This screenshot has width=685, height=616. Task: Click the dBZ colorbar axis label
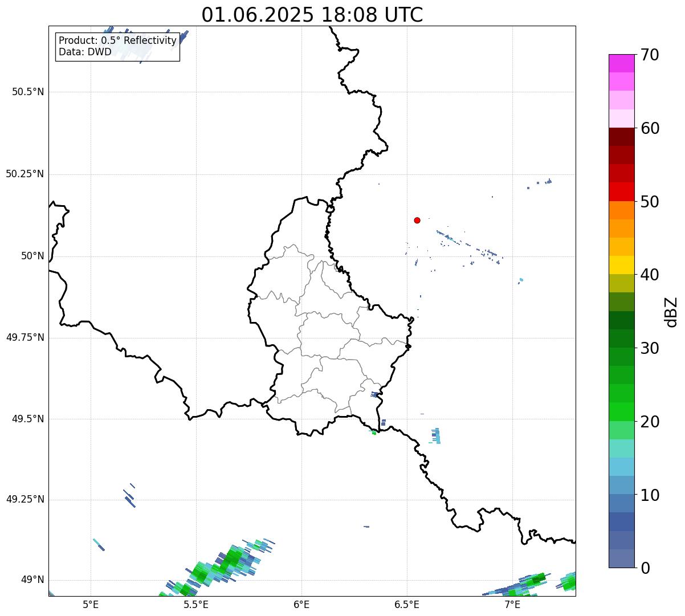tap(672, 312)
